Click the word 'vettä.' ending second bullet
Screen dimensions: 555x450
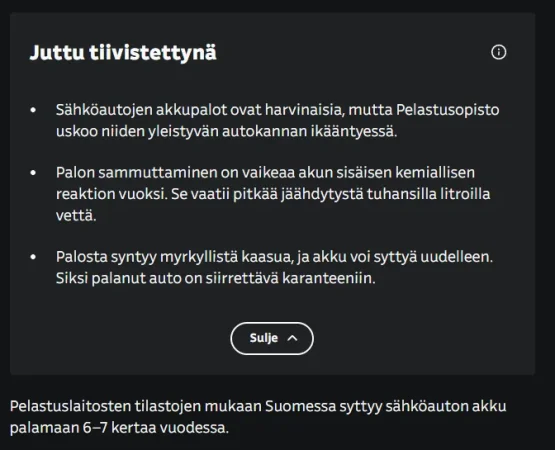pos(76,215)
